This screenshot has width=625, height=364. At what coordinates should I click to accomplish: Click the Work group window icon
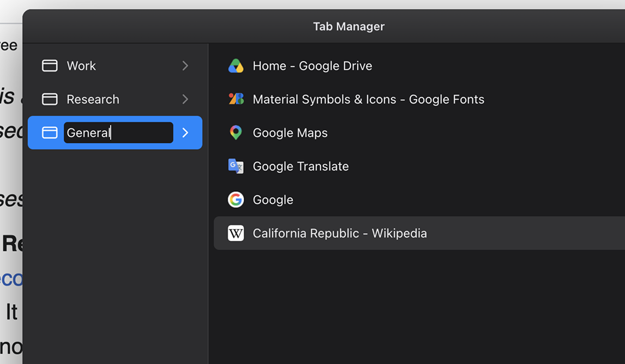(x=50, y=66)
